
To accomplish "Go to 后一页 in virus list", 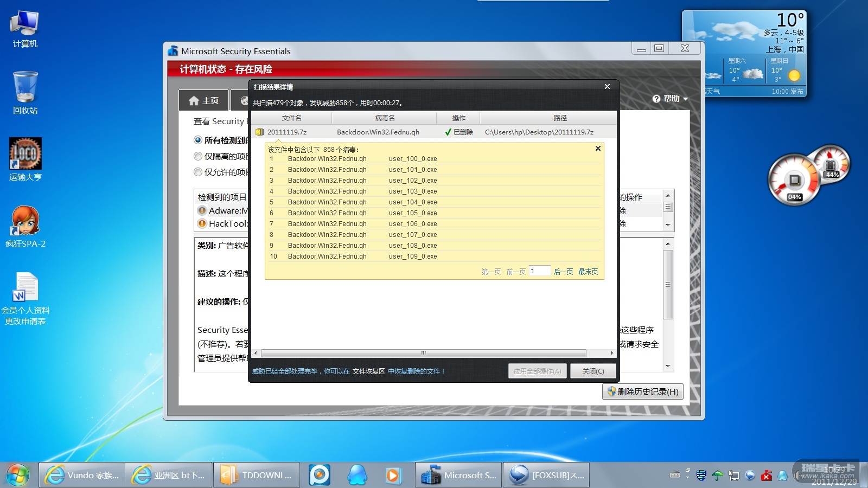I will pos(564,272).
